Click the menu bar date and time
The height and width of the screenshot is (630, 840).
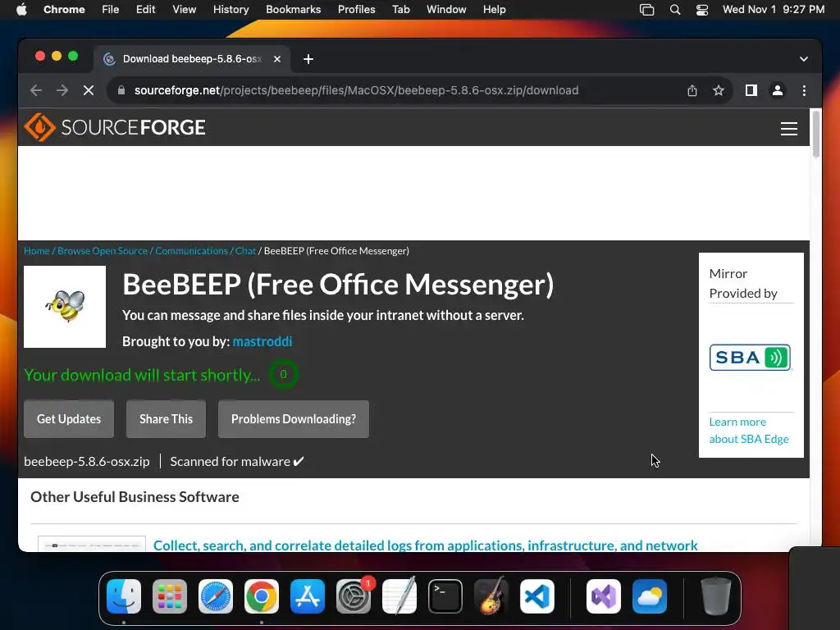773,10
